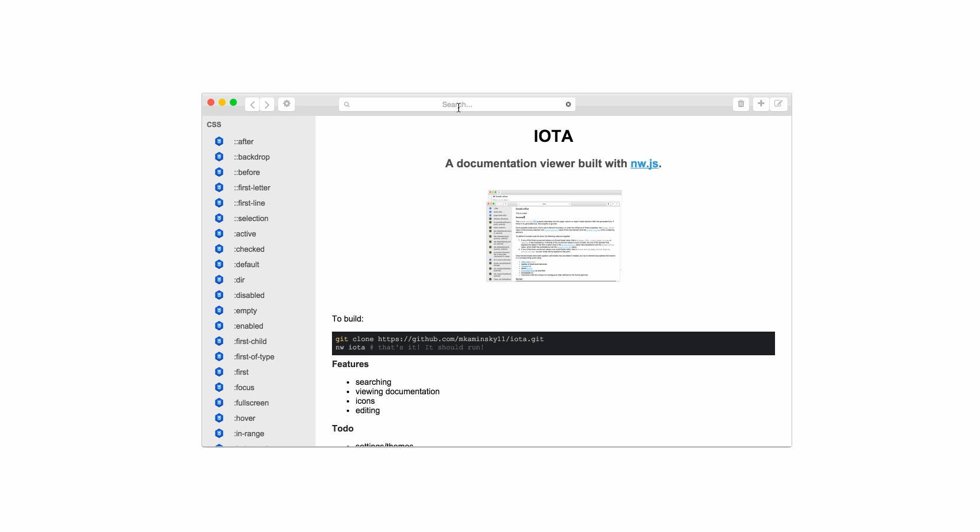Click the CSS3 icon beside :default
Viewport: 980px width, 532px height.
pos(219,264)
